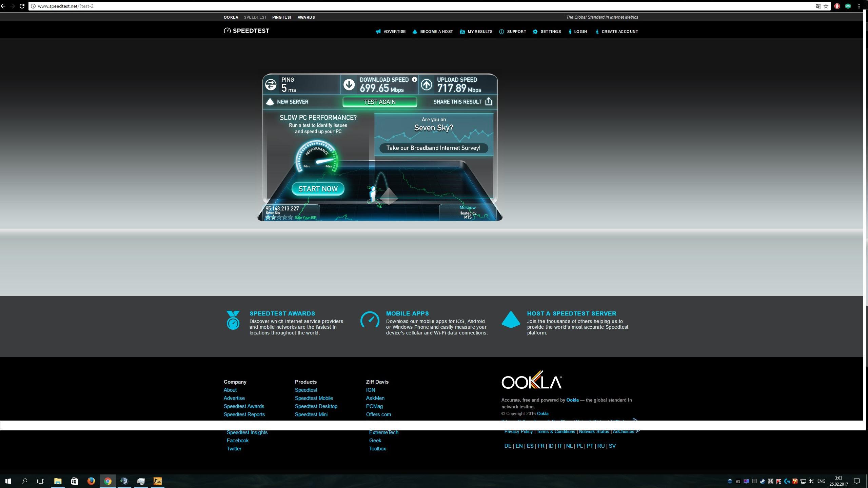Bookmark this page with the star icon
Viewport: 868px width, 488px height.
click(826, 6)
